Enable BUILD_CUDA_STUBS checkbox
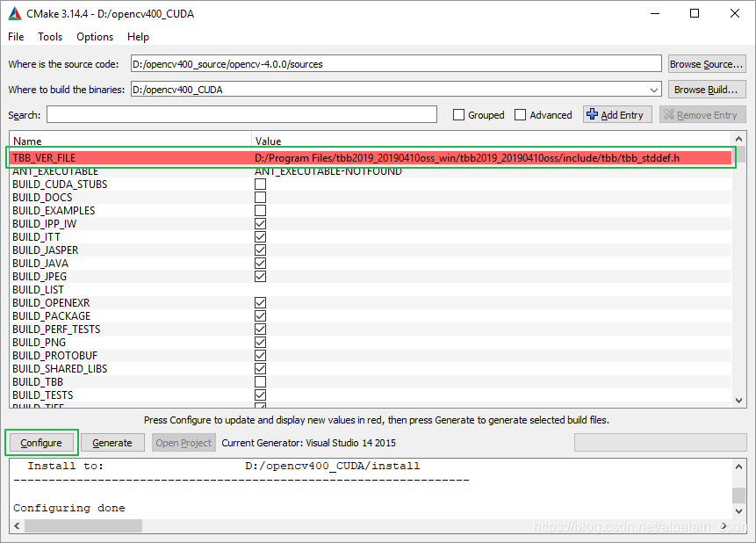Image resolution: width=756 pixels, height=543 pixels. 261,184
